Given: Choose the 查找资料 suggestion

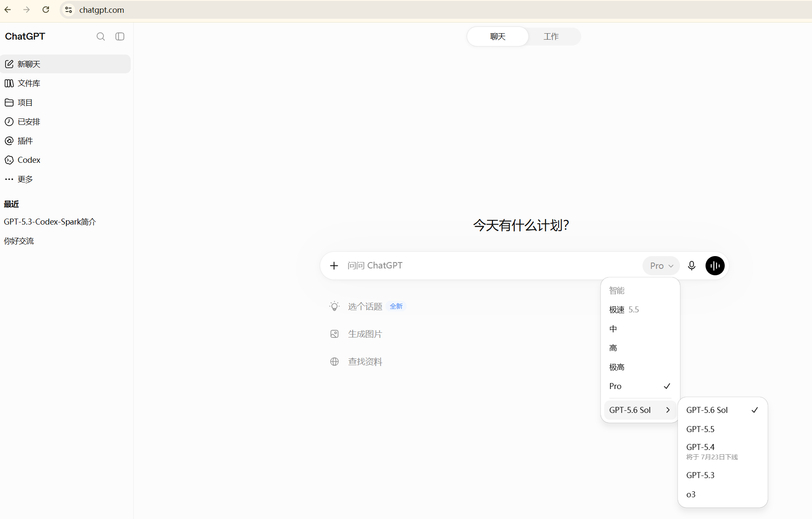Looking at the screenshot, I should (x=356, y=362).
